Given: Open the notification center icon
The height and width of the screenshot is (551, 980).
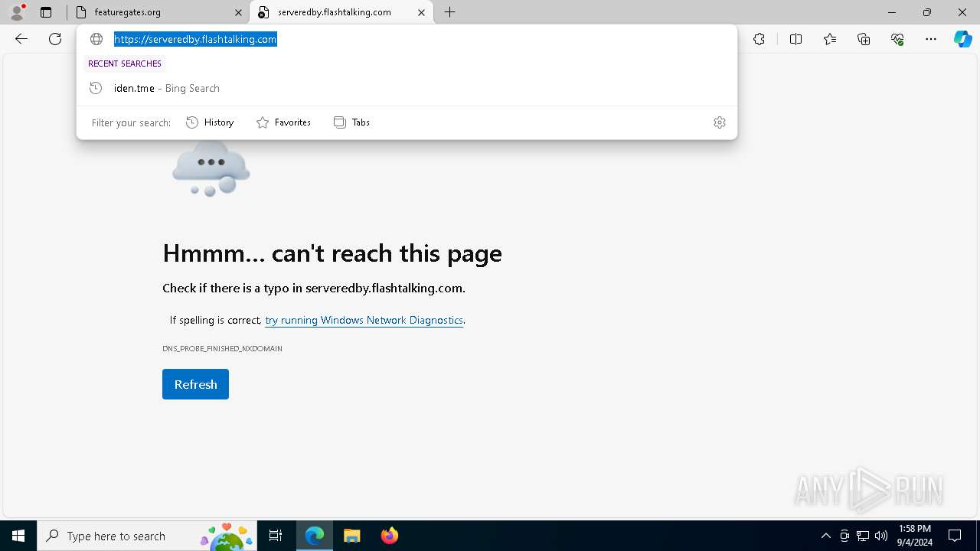Looking at the screenshot, I should tap(955, 536).
